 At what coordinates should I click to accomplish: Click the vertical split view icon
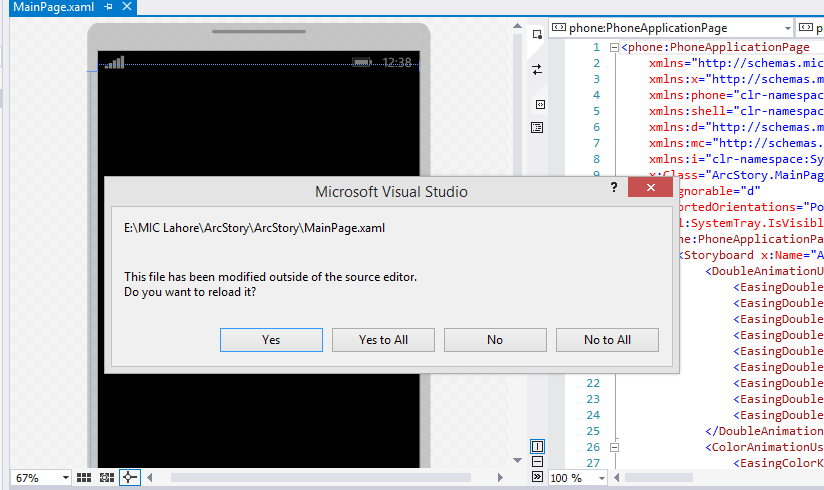(x=537, y=446)
